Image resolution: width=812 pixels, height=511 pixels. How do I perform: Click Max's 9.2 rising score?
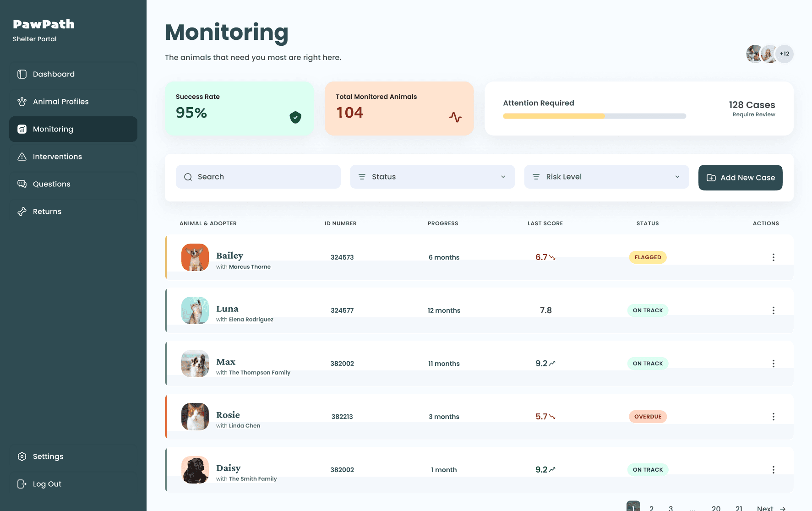(x=545, y=364)
